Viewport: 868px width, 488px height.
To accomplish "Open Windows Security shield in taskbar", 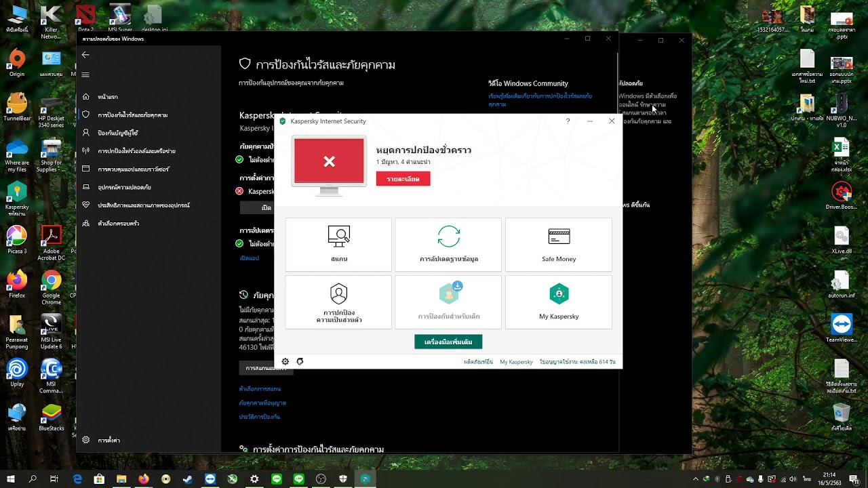I will [343, 479].
